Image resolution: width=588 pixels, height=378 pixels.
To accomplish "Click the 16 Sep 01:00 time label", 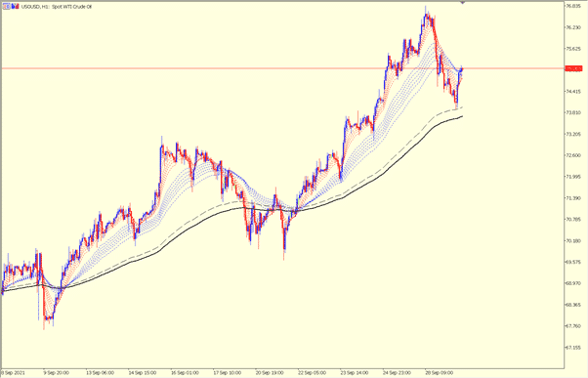I will (185, 373).
